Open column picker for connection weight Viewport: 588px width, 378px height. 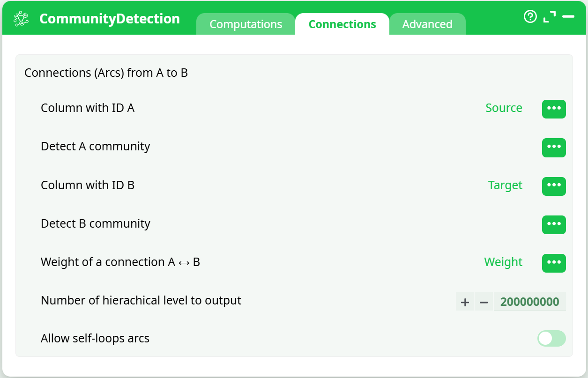click(554, 263)
